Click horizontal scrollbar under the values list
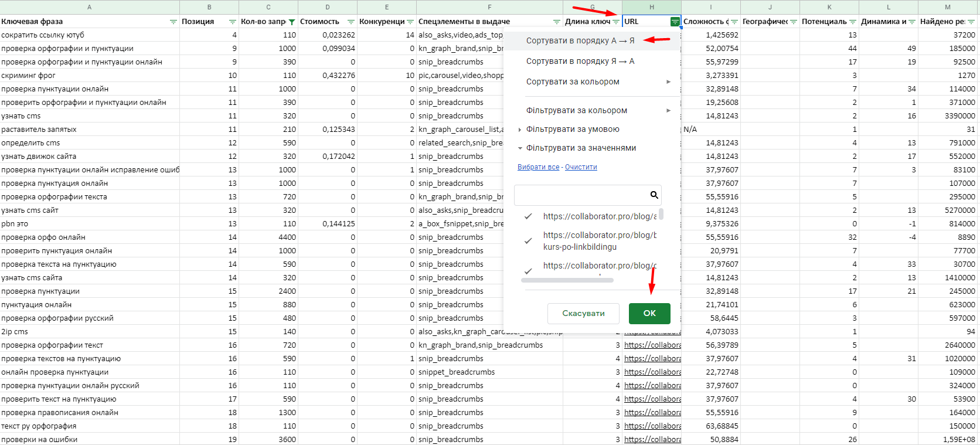Screen dimensions: 980x445 [x=567, y=280]
